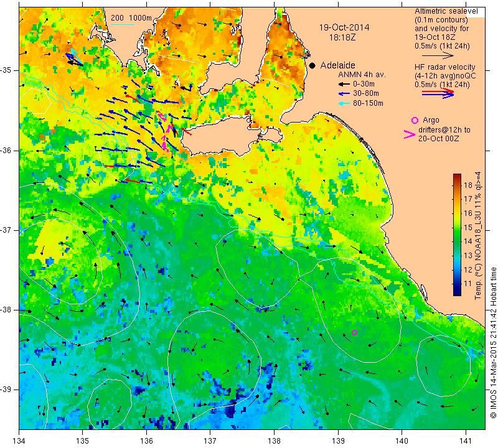Click the -36 latitude axis label
This screenshot has height=448, width=498.
[6, 150]
